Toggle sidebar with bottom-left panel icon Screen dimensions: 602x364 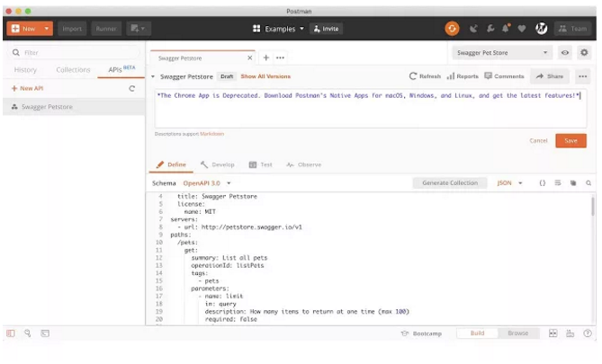pos(11,333)
